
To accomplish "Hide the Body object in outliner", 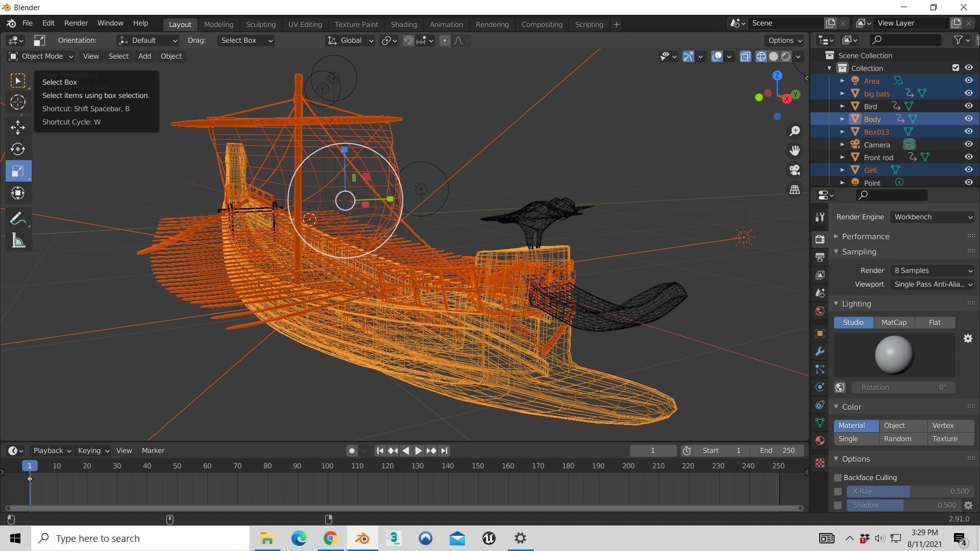I will click(968, 119).
